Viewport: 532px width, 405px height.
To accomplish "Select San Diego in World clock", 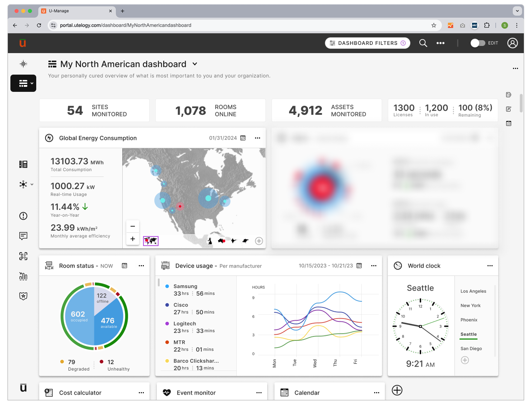I will pyautogui.click(x=471, y=349).
